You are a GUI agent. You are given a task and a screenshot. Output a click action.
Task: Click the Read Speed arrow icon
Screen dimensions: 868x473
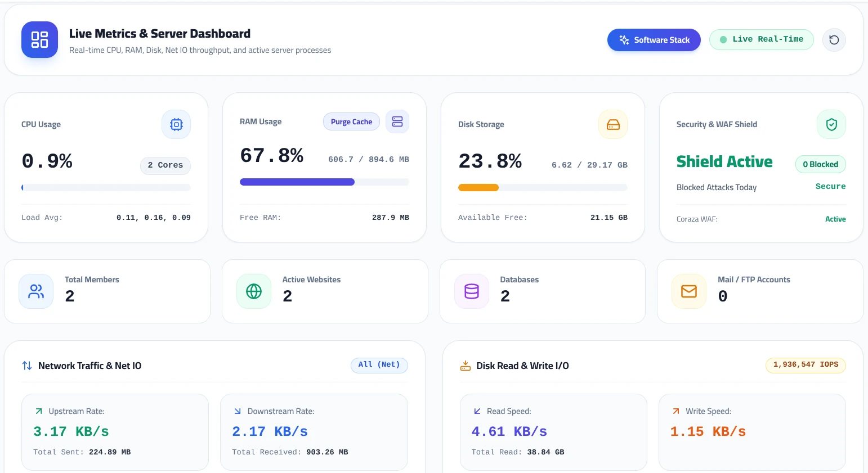[x=477, y=411]
